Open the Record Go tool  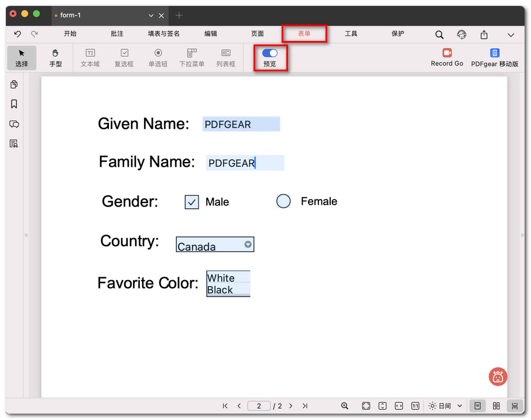click(447, 57)
